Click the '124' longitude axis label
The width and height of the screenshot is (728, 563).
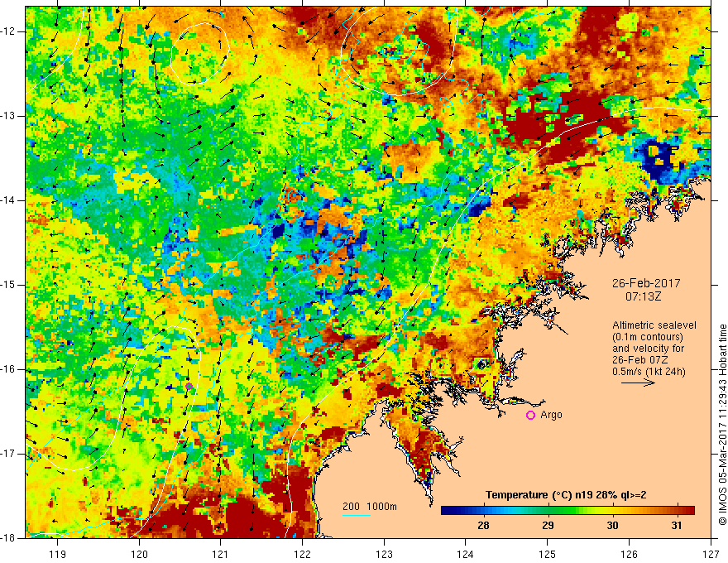[466, 554]
